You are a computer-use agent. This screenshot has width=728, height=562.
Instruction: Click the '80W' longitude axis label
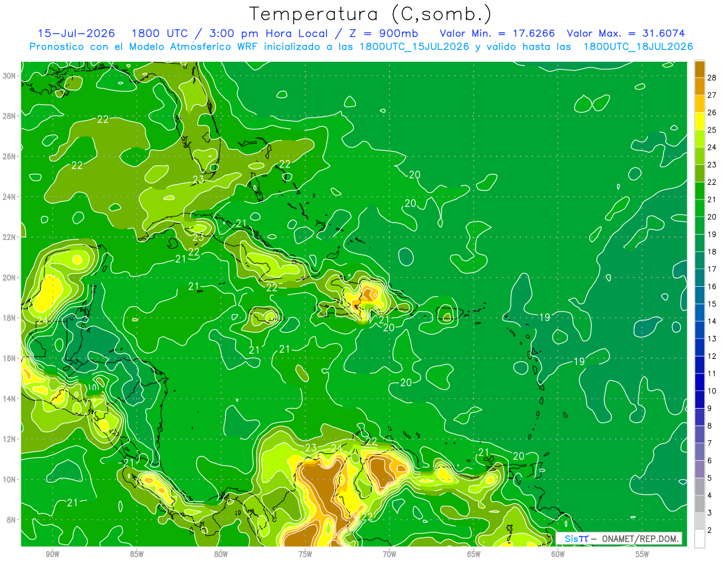[x=221, y=554]
